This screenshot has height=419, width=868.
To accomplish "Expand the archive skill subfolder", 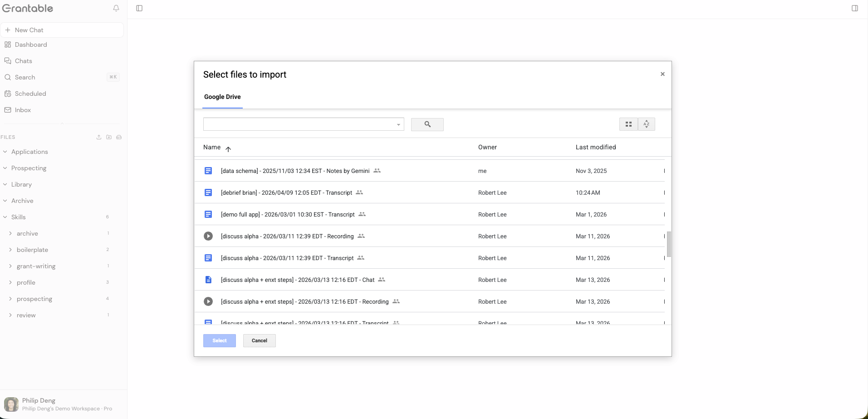I will (10, 233).
